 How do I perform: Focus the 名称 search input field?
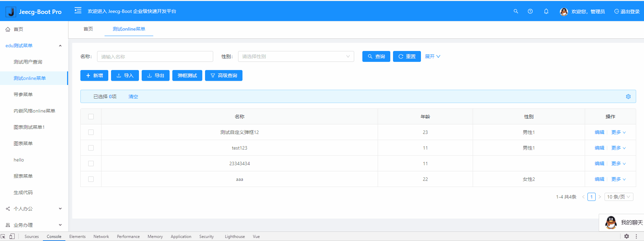pos(155,56)
